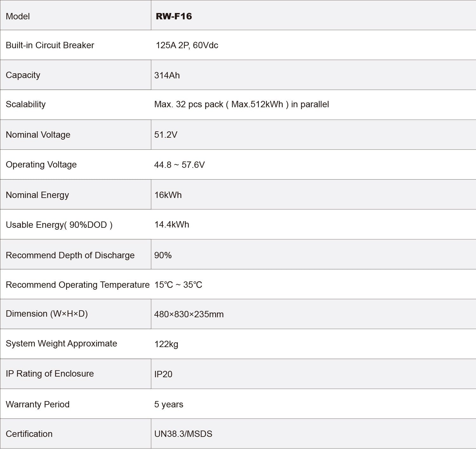
Task: Click the Model row label
Action: coord(18,16)
